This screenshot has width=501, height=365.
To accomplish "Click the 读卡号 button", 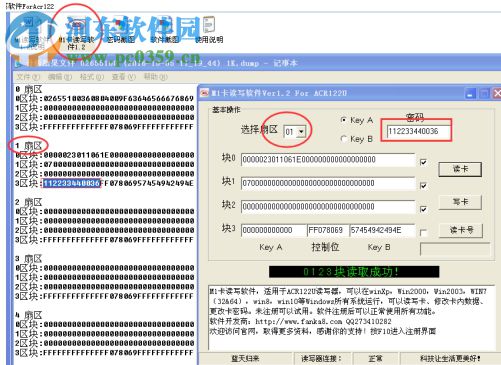I will click(461, 230).
